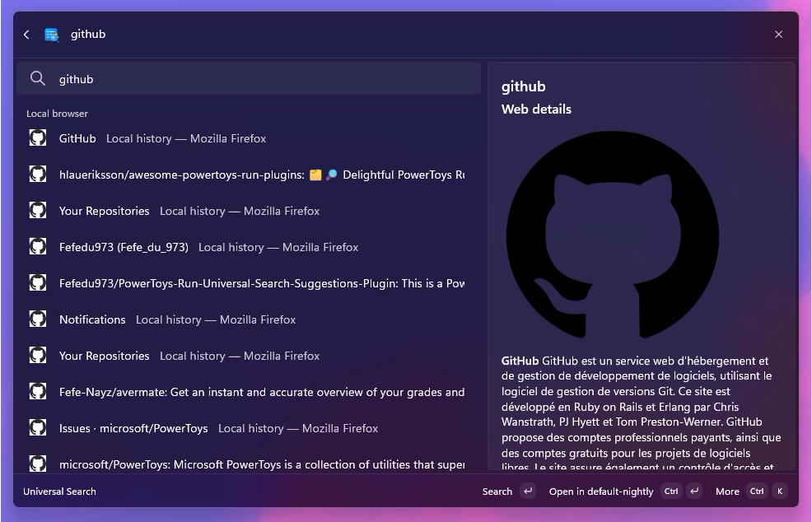Click Ctrl key badge next to default-nightly

click(x=671, y=491)
